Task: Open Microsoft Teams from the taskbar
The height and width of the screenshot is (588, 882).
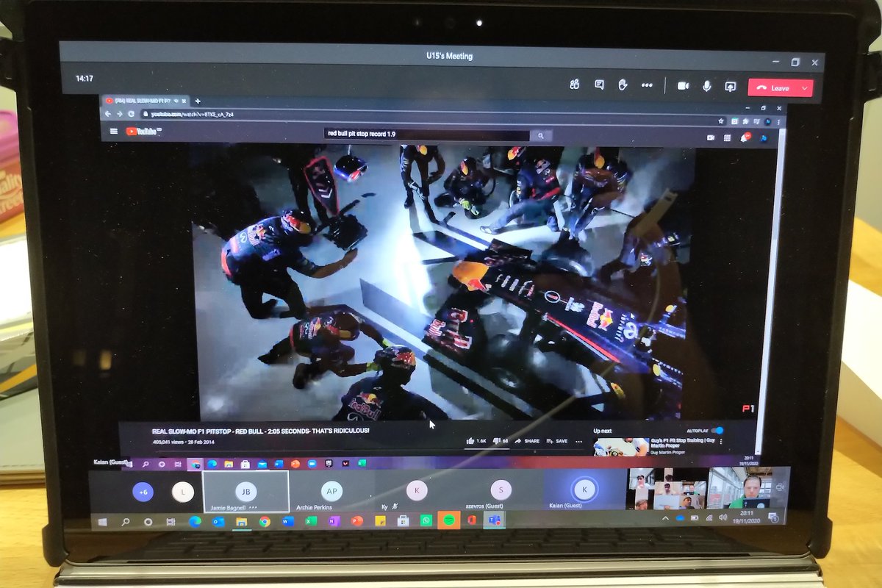Action: [495, 520]
